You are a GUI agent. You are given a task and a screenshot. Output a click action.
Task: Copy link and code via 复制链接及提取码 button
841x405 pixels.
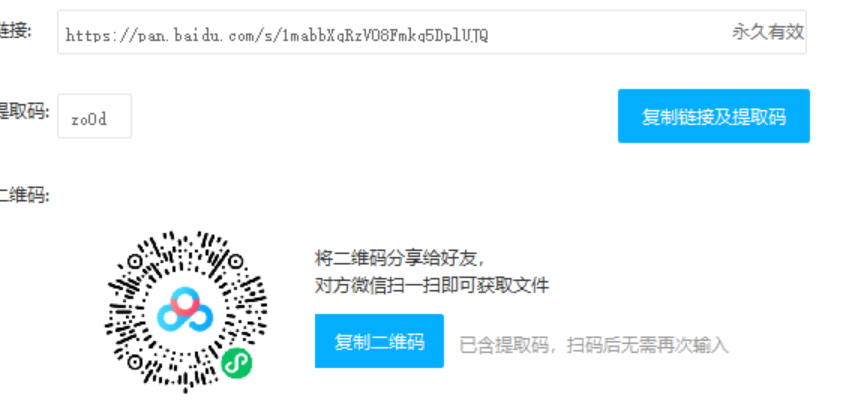[714, 116]
